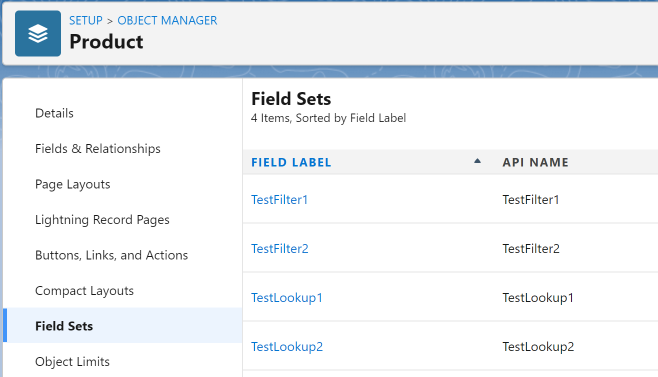Open the TestLookup1 field set

(x=287, y=298)
